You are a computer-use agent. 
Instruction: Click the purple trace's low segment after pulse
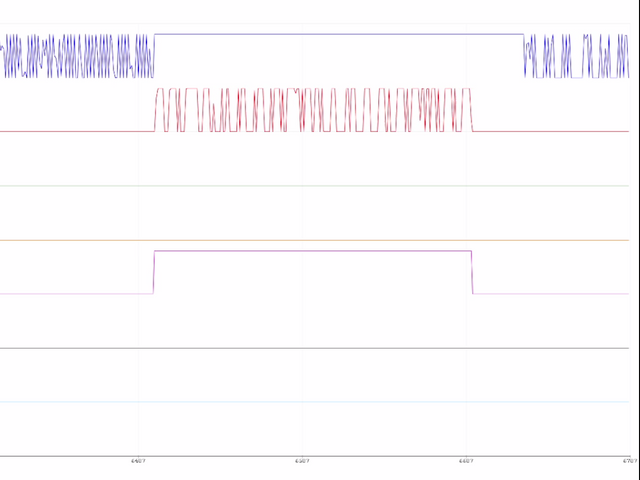click(x=555, y=294)
